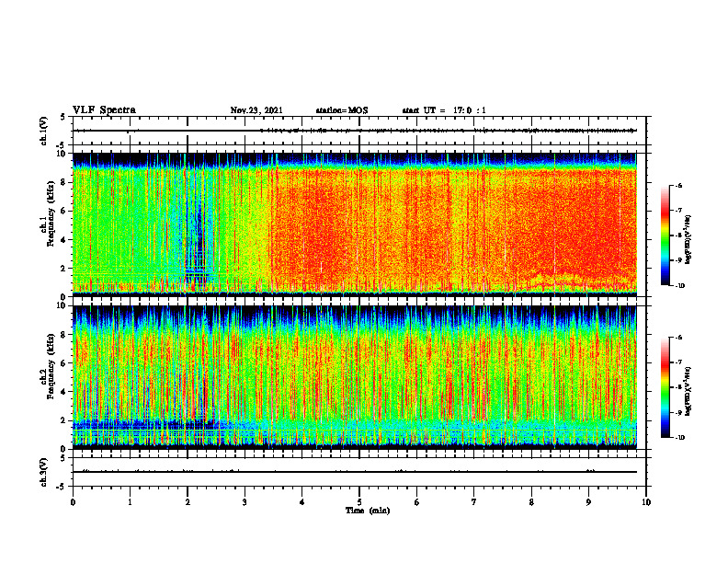Click the "4" frequency tick of ch.2 panel
The image size is (728, 563).
coord(64,392)
